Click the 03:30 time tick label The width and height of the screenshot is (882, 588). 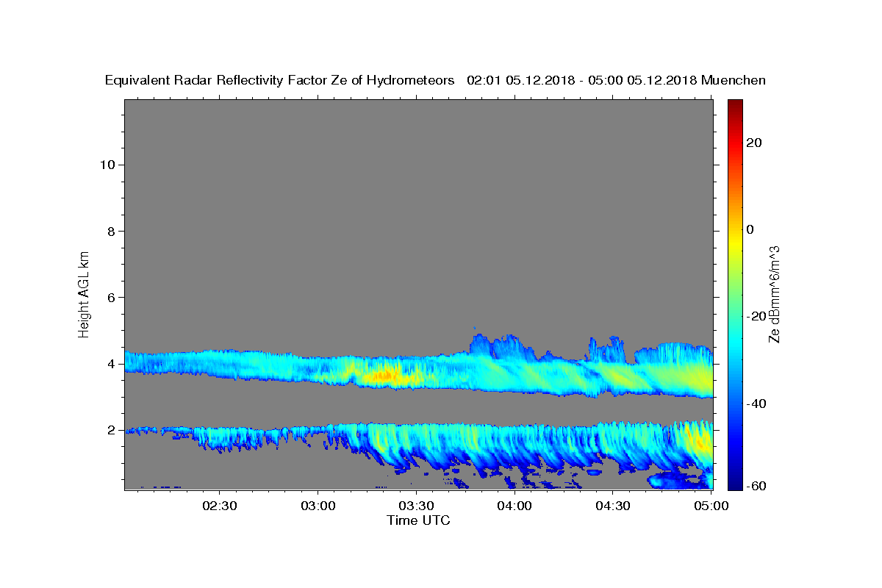pos(416,506)
